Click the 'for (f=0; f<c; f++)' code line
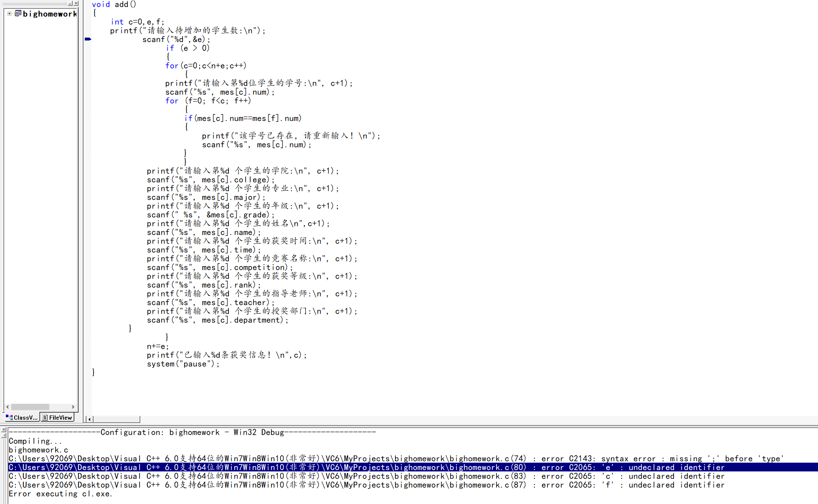The width and height of the screenshot is (818, 504). tap(208, 101)
